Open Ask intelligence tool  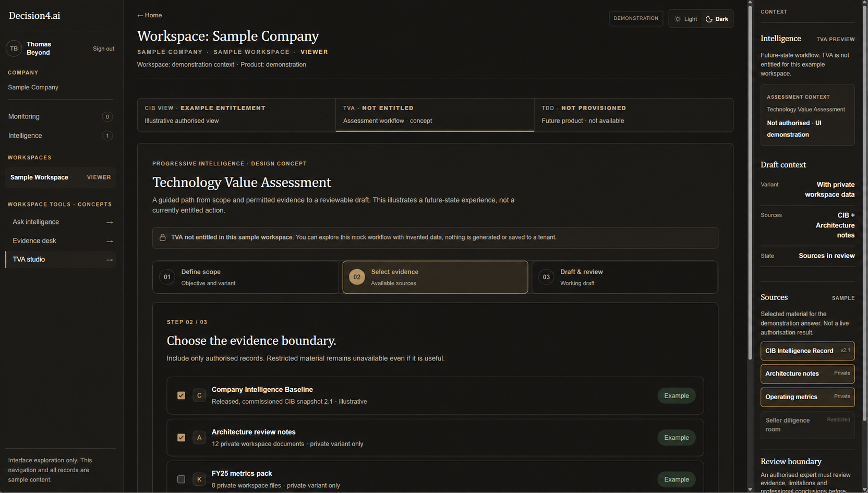[61, 222]
